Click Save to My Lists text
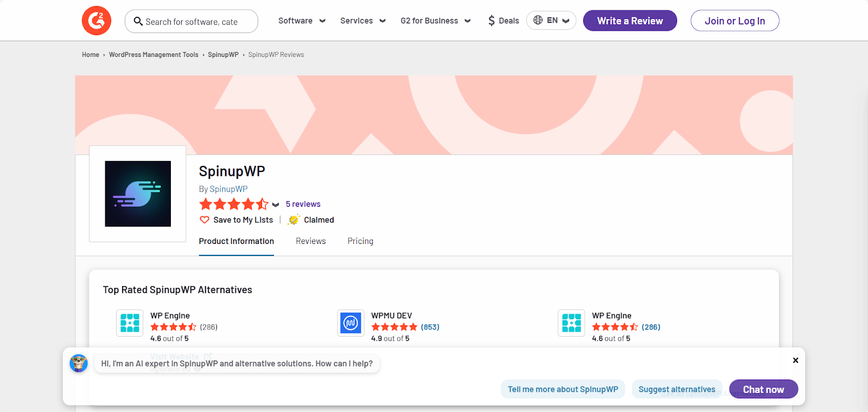 [243, 220]
